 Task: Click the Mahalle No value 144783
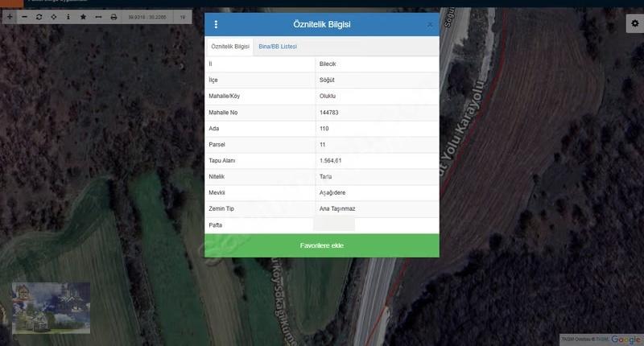pyautogui.click(x=329, y=113)
